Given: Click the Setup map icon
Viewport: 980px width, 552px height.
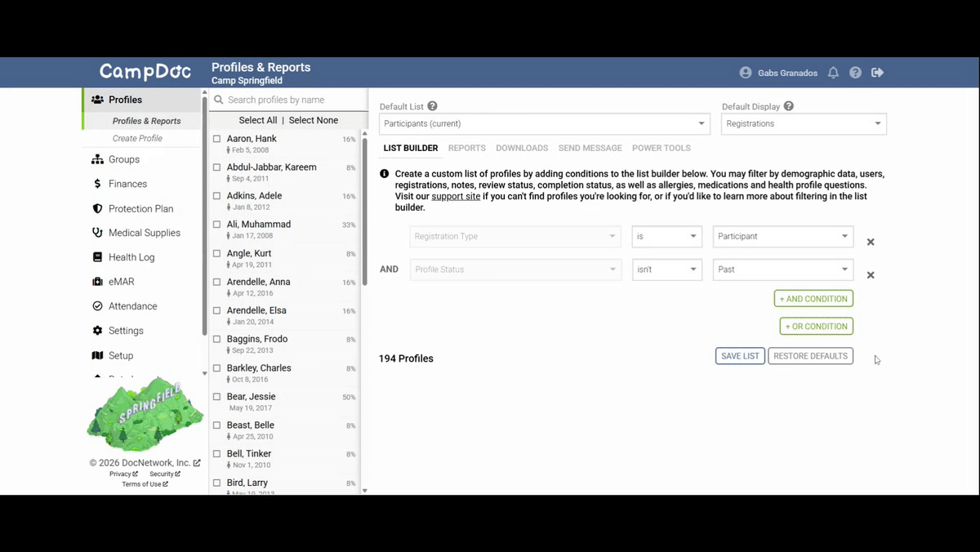Looking at the screenshot, I should coord(97,355).
